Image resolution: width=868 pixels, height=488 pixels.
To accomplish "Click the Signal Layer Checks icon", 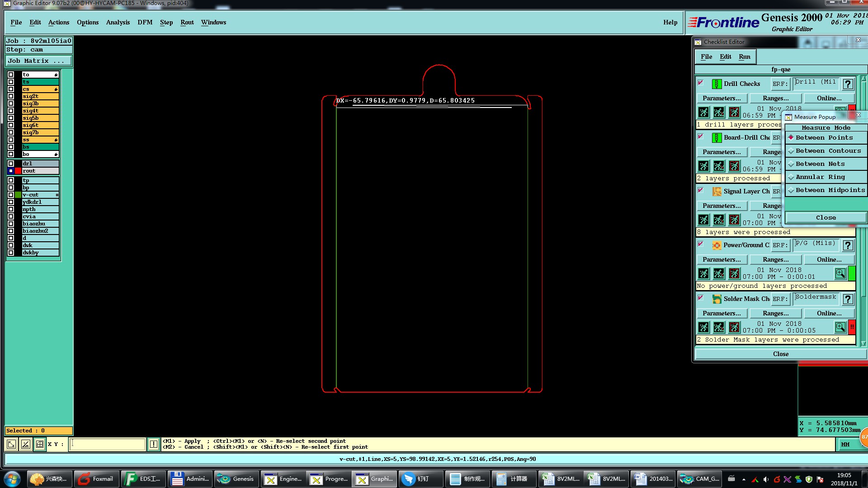I will click(717, 192).
